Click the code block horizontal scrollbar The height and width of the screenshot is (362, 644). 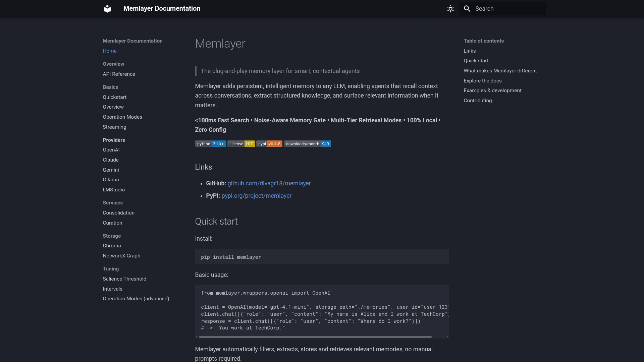315,337
